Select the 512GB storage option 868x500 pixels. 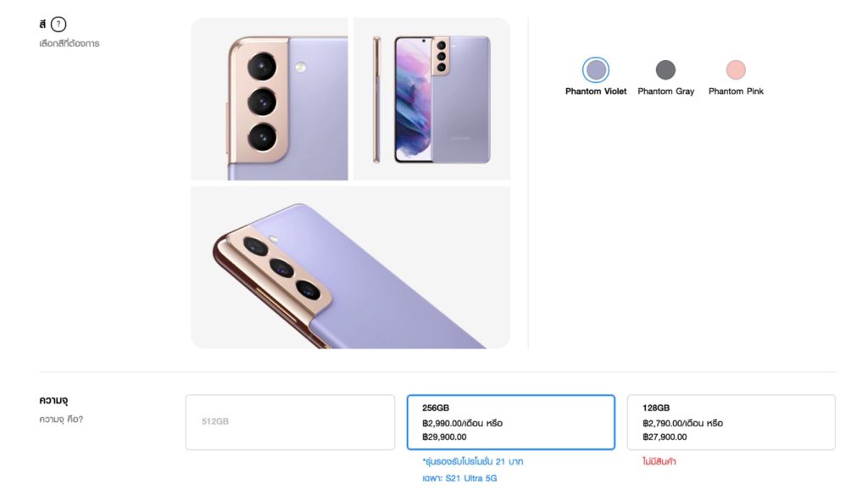click(x=290, y=422)
